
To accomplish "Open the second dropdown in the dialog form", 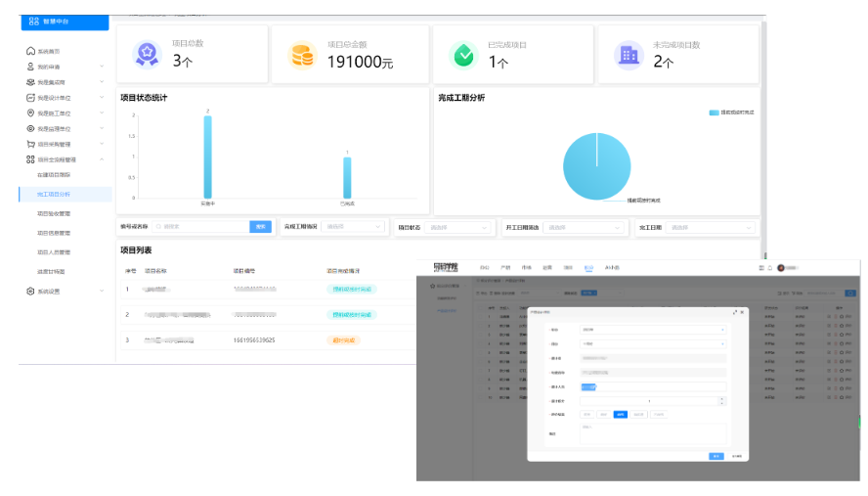I will [653, 344].
